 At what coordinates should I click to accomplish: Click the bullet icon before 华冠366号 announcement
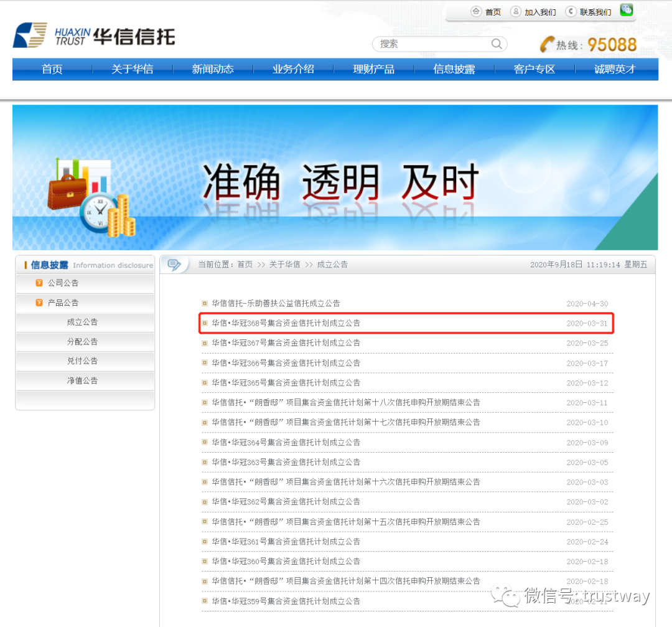click(205, 363)
